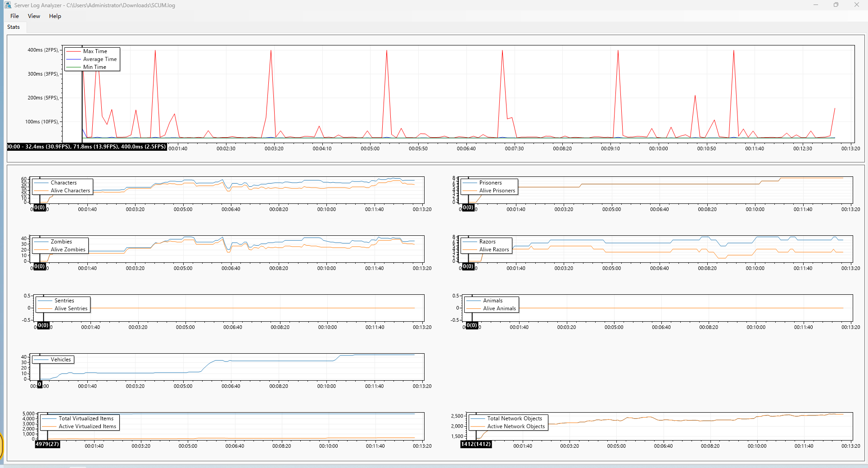Click the 00:04:10 tick on frame time chart

point(322,148)
